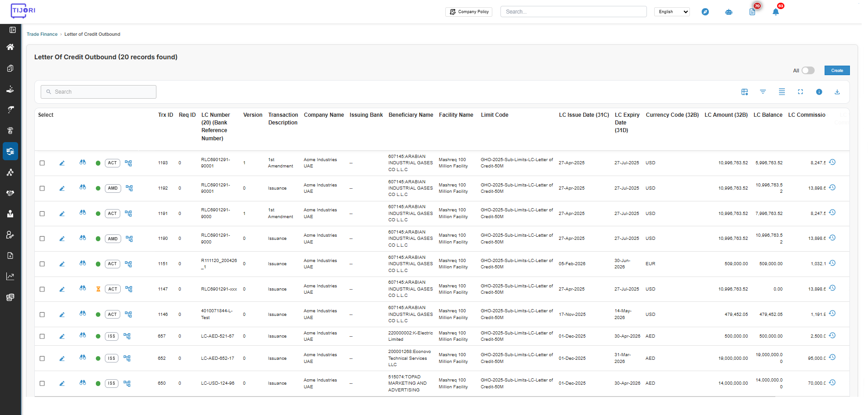
Task: Click the 05-Feb-2026 issue date cell
Action: click(x=572, y=264)
